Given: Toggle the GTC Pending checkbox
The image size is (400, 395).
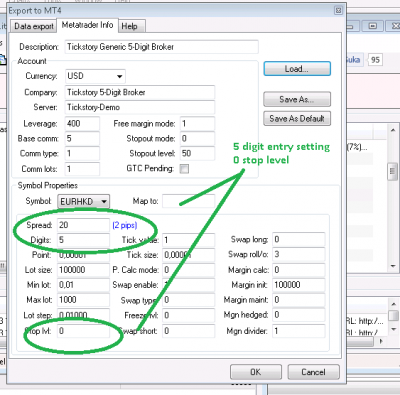Looking at the screenshot, I should [184, 169].
